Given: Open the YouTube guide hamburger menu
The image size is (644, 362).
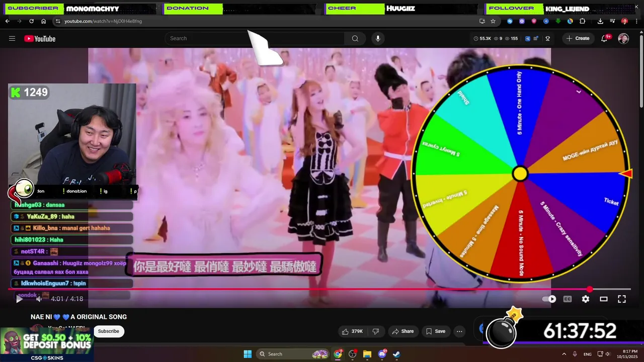Looking at the screenshot, I should [x=12, y=39].
